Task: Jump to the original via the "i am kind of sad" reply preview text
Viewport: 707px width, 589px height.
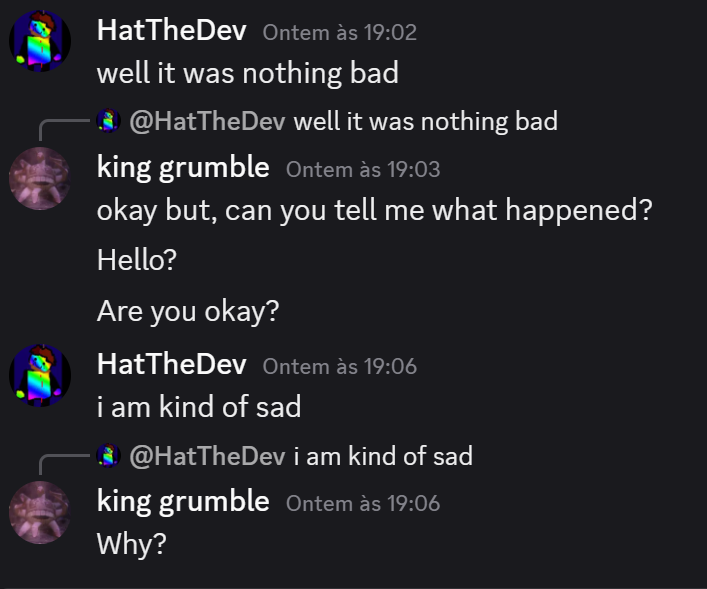Action: 383,457
